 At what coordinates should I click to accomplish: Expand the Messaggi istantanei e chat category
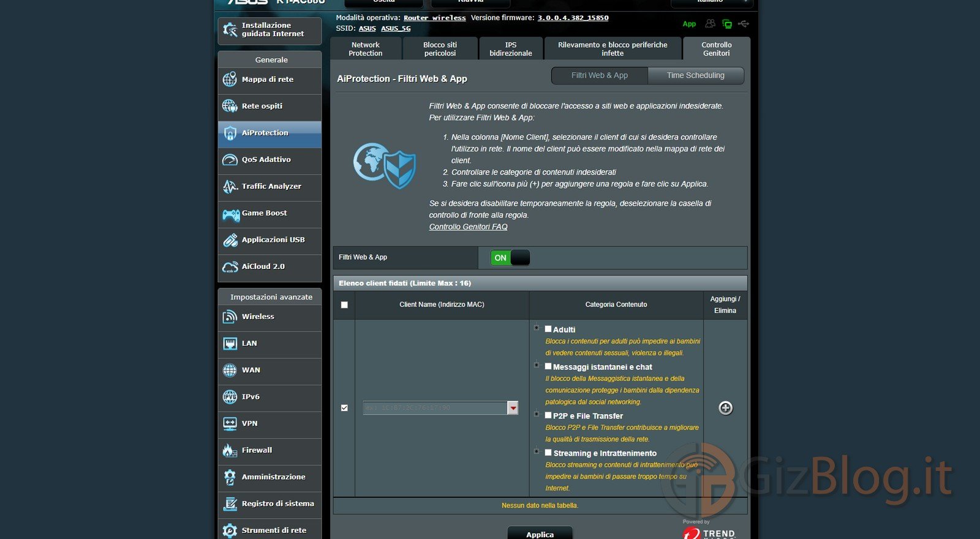(537, 366)
